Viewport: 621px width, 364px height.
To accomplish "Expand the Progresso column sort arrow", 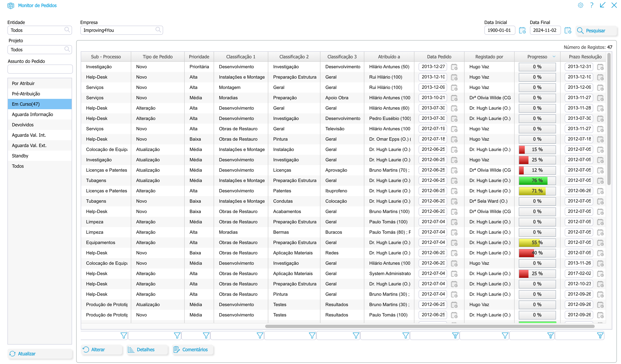I will 554,57.
